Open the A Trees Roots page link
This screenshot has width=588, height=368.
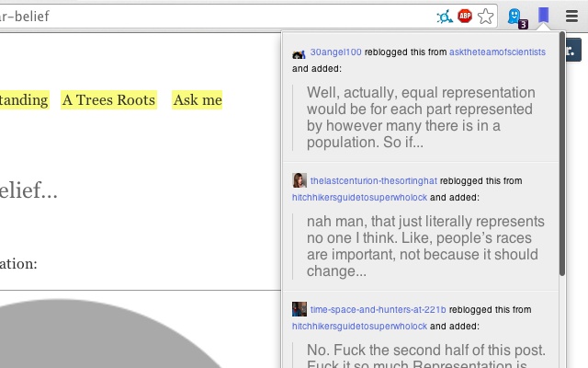pos(108,100)
